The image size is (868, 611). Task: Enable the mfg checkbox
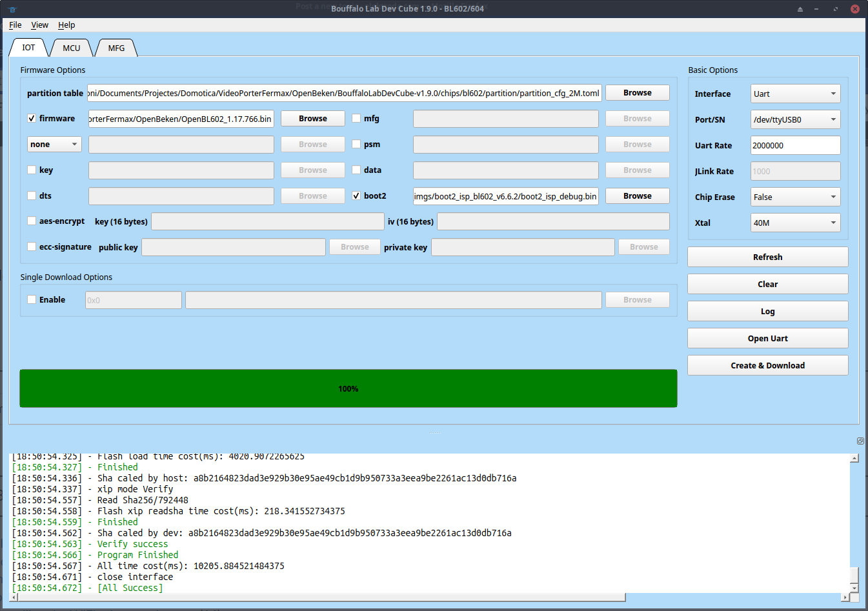tap(356, 118)
